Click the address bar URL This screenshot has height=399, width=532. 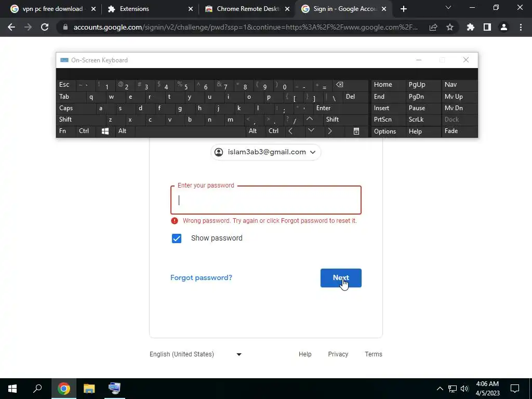(x=246, y=27)
